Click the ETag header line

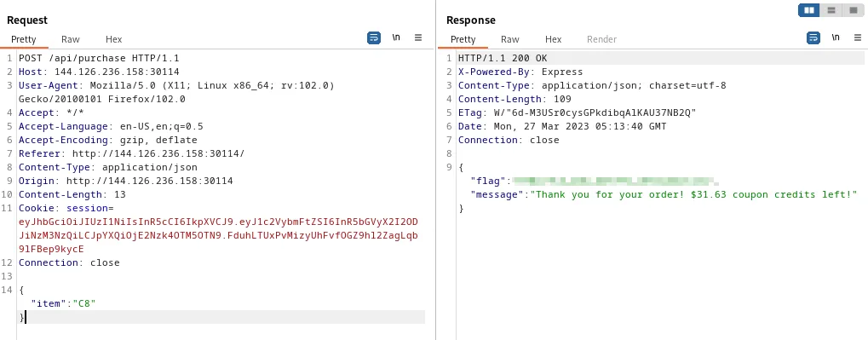(578, 112)
